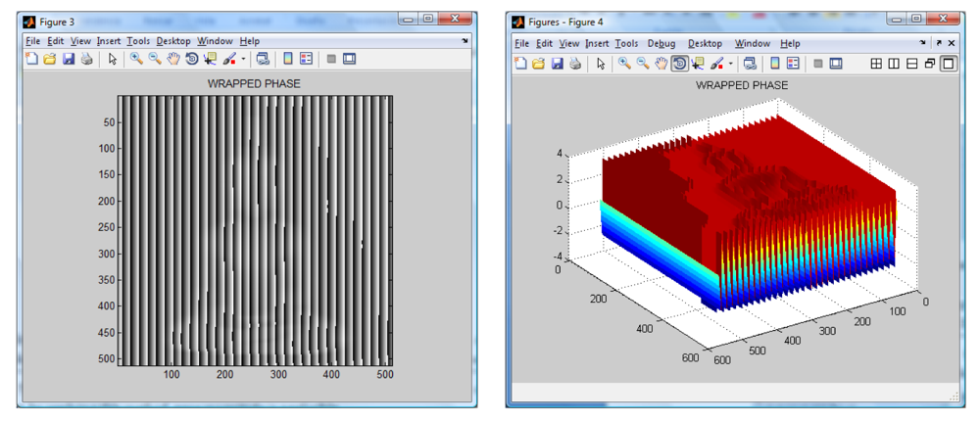Tile figures in grid layout in Figure 4
The width and height of the screenshot is (980, 422).
[x=877, y=64]
